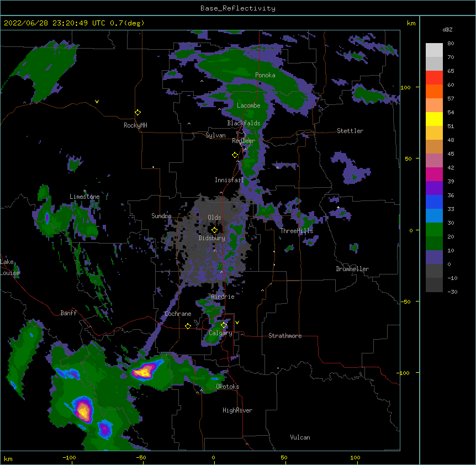Click the RockyMH label
Viewport: 476px width, 465px height.
coord(135,125)
